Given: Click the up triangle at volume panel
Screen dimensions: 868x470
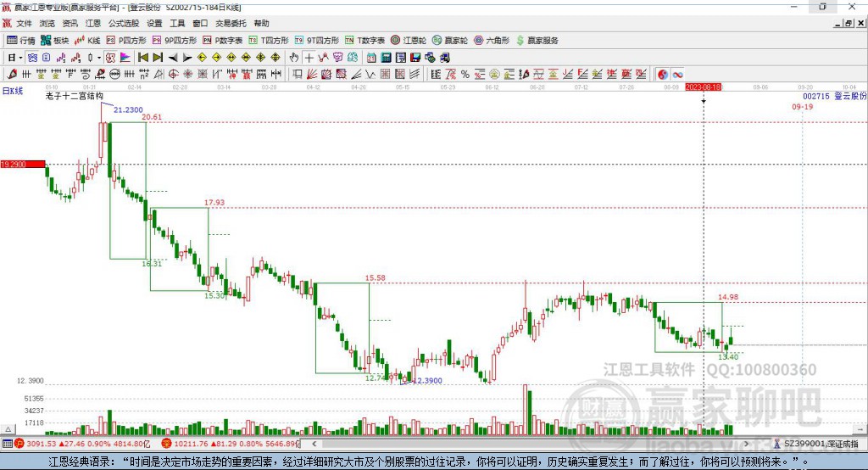Looking at the screenshot, I should click(x=8, y=429).
